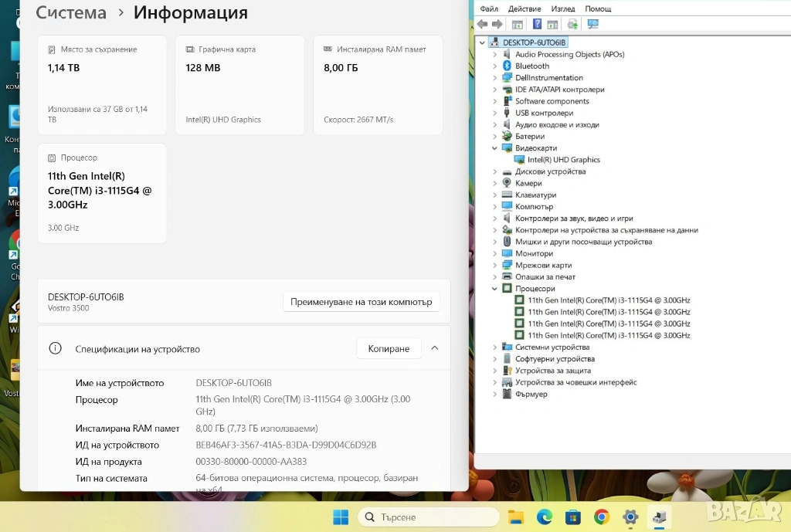Select Intel(R) UHD Graphics device in tree

pos(563,160)
